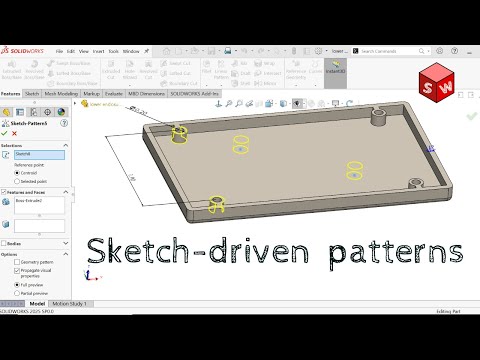Click the Display Style cube icon
The image size is (480, 360).
point(283,104)
